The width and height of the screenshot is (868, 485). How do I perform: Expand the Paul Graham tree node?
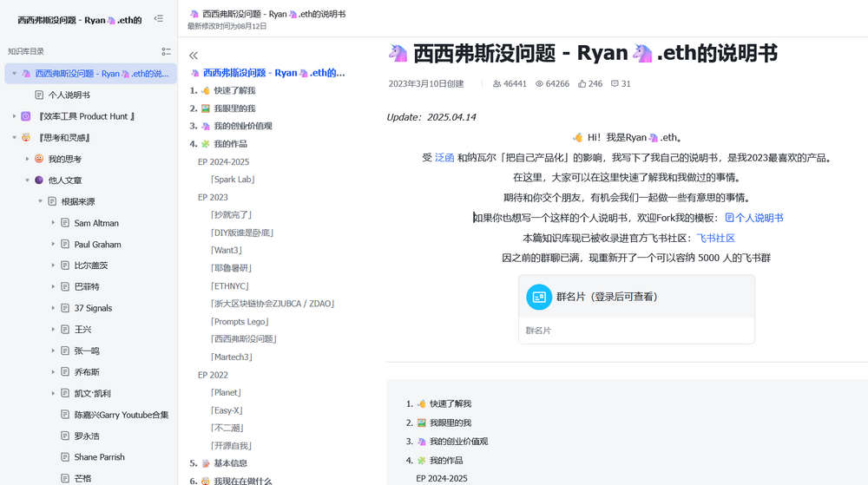click(53, 244)
